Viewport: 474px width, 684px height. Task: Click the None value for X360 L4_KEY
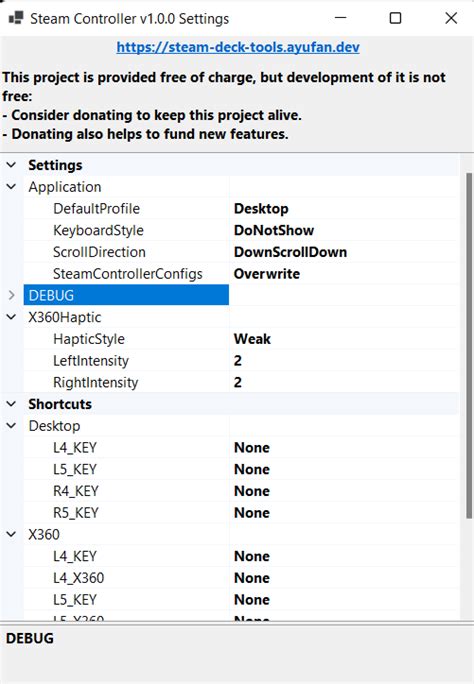point(252,556)
